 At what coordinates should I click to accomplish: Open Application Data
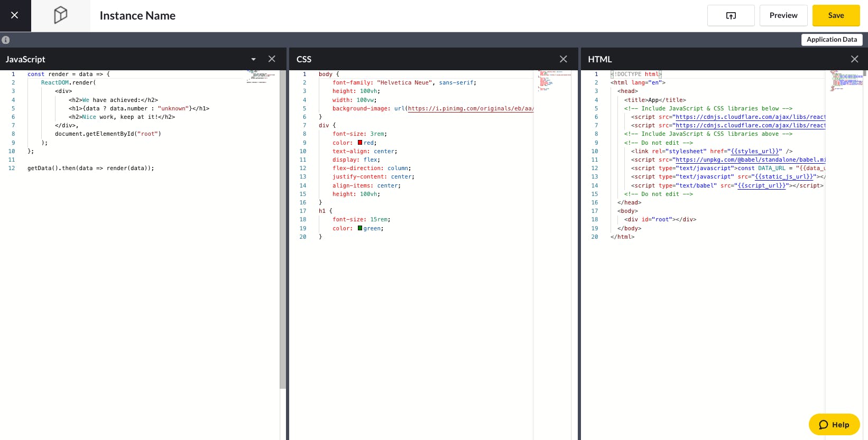point(832,40)
